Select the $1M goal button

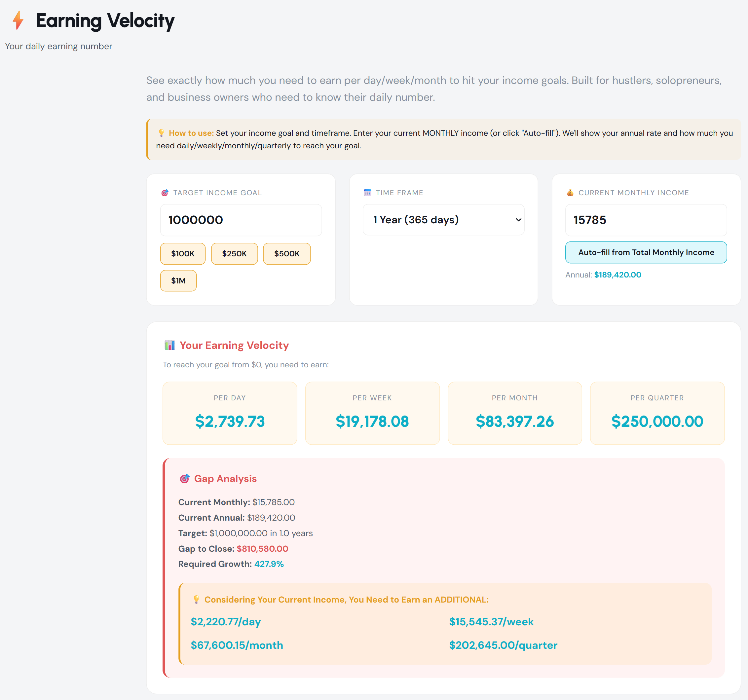click(178, 280)
